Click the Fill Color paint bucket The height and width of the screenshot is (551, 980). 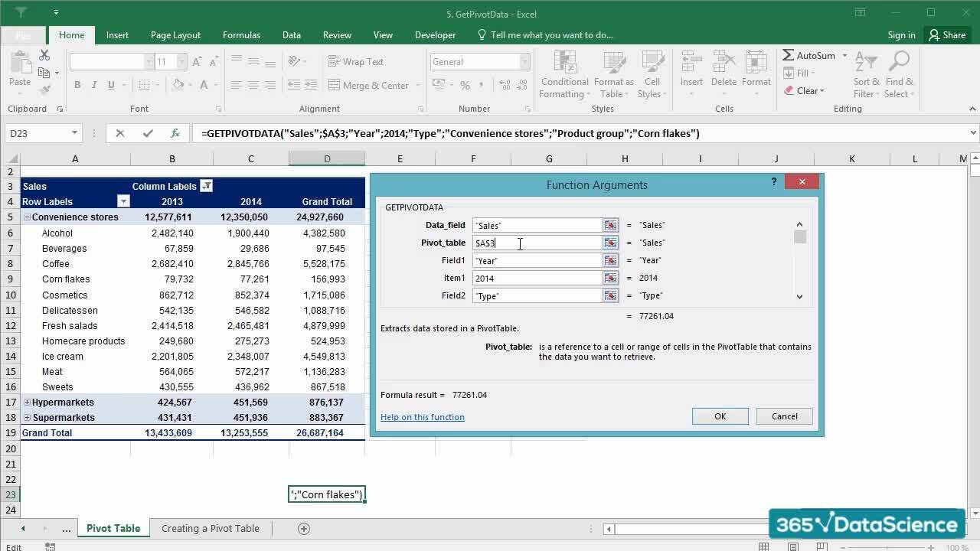click(x=178, y=85)
